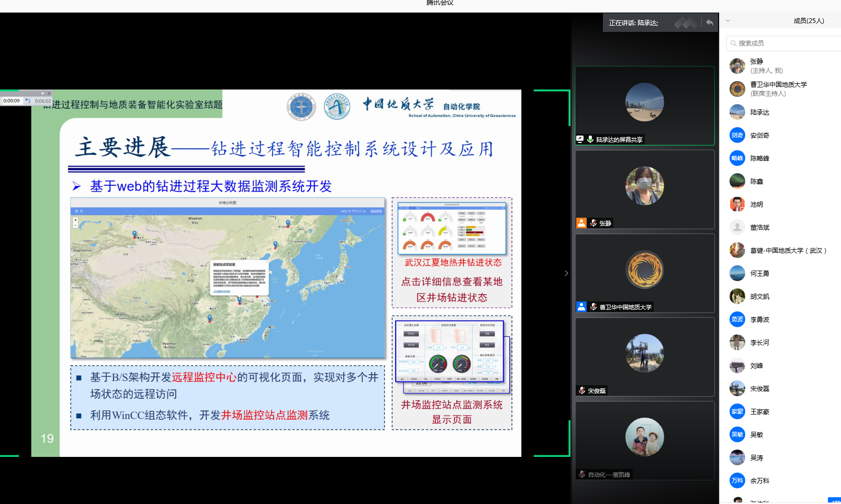This screenshot has width=841, height=504.
Task: Reset the slide timer with the repeat arrow
Action: coord(28,100)
